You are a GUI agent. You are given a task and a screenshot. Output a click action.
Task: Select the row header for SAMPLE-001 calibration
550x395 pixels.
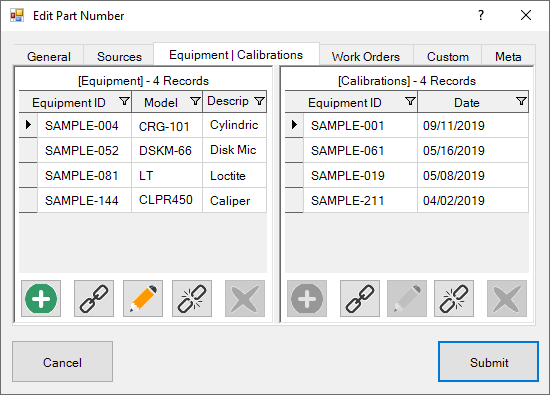click(x=294, y=125)
